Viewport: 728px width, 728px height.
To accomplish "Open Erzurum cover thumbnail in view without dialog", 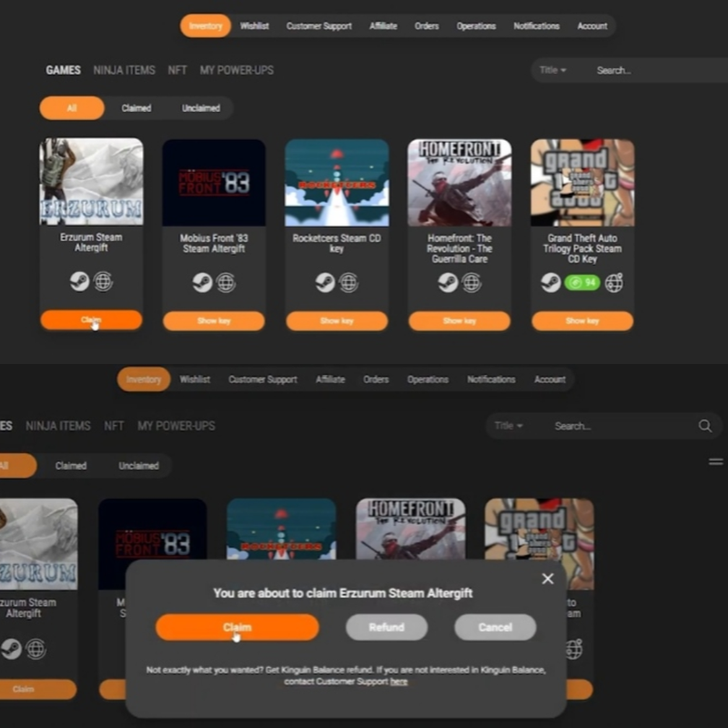I will 92,181.
